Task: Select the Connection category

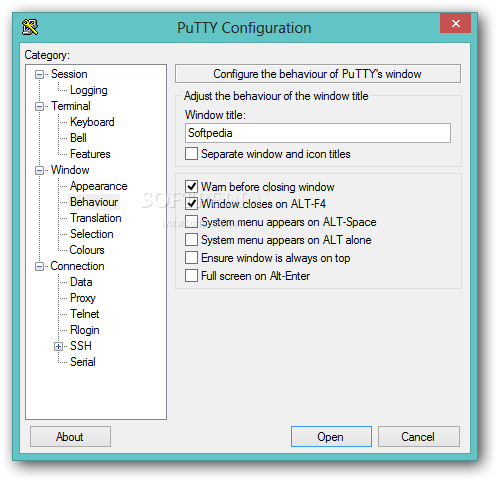Action: 77,266
